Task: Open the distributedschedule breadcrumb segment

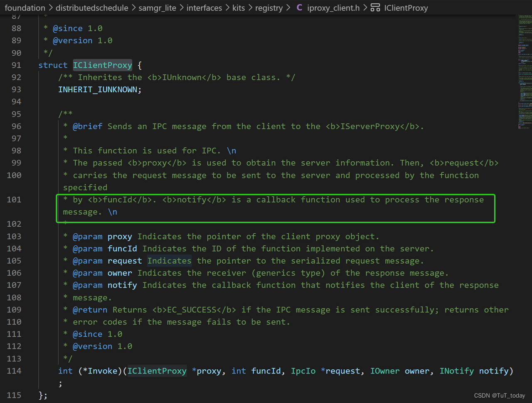Action: point(92,8)
